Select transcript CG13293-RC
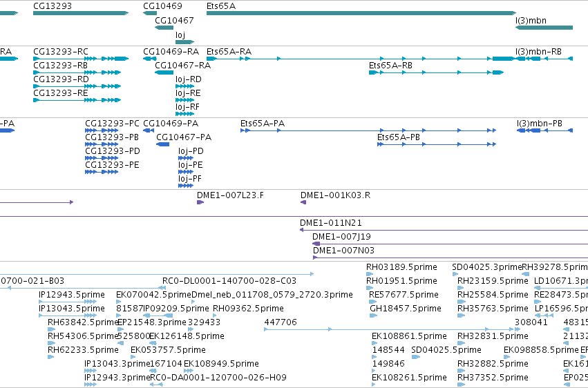 click(61, 51)
